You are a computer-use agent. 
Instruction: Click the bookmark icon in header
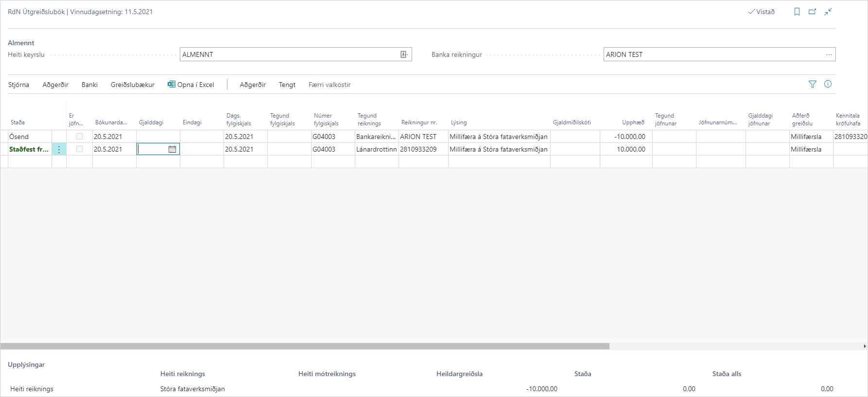pyautogui.click(x=797, y=12)
